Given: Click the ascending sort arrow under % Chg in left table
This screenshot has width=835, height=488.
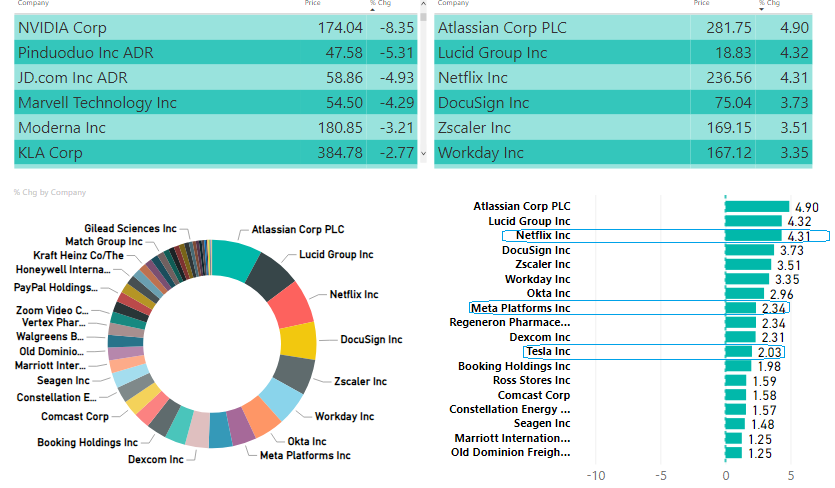Looking at the screenshot, I should [372, 10].
